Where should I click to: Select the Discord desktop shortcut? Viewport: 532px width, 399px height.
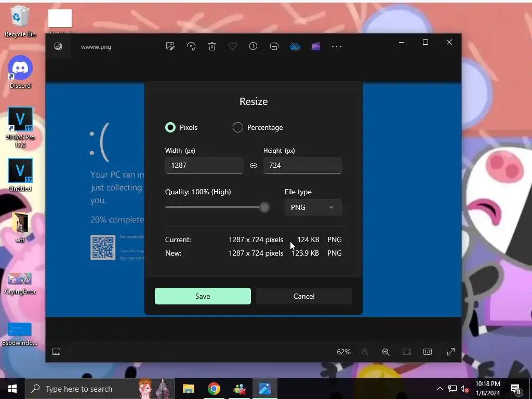tap(20, 72)
